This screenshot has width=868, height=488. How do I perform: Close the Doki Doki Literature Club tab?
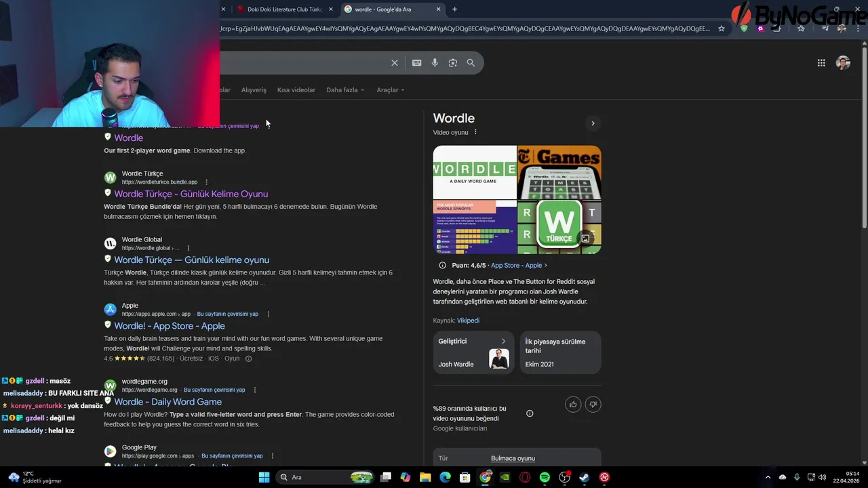point(331,9)
